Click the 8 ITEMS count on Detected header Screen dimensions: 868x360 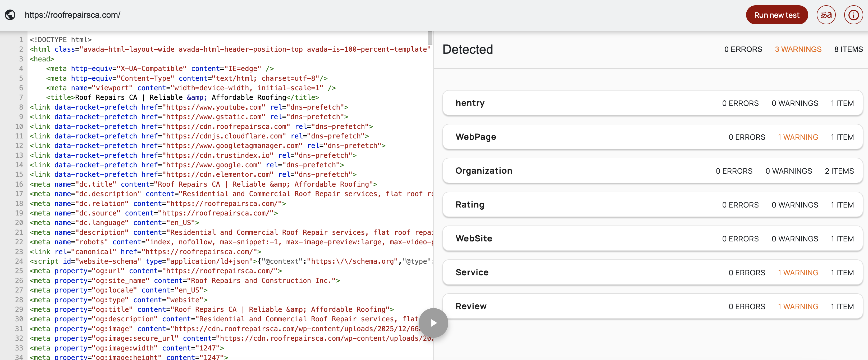[849, 49]
